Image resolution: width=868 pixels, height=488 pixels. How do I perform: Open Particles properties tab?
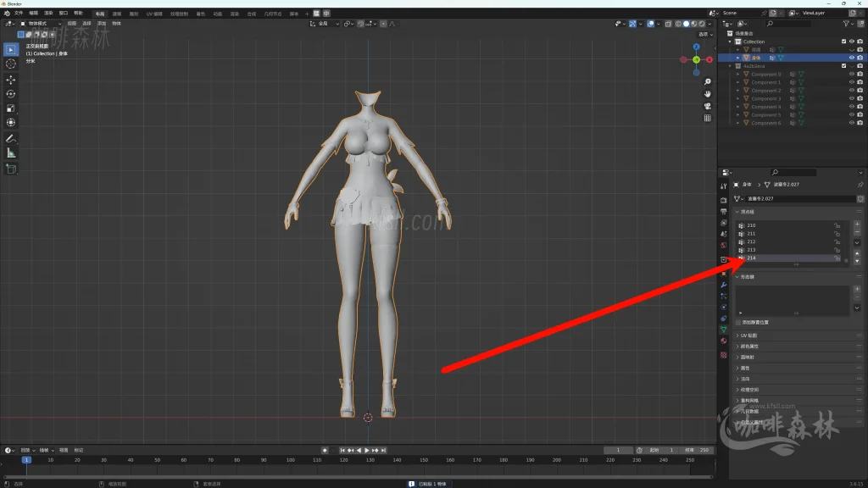724,296
